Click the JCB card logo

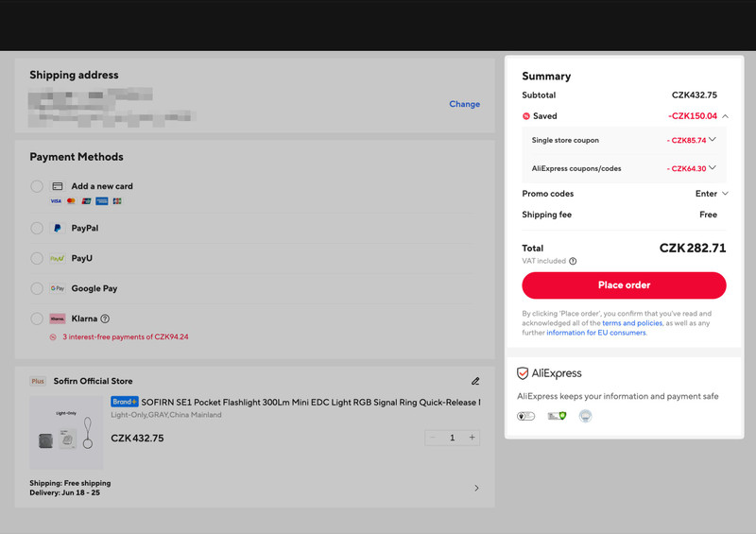[x=117, y=201]
